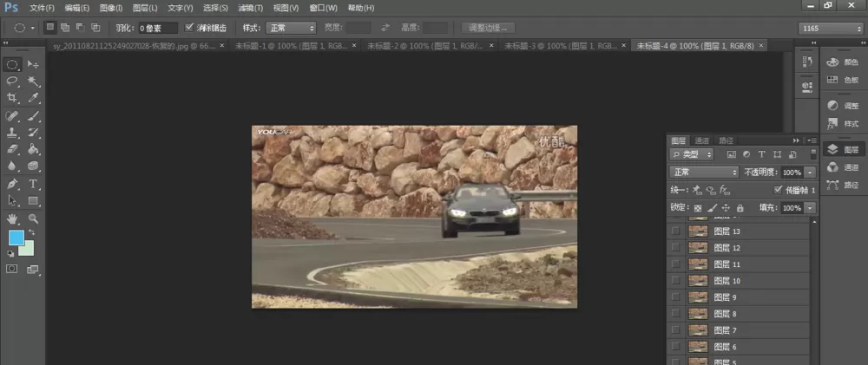Select the Horizontal Type tool

click(33, 183)
